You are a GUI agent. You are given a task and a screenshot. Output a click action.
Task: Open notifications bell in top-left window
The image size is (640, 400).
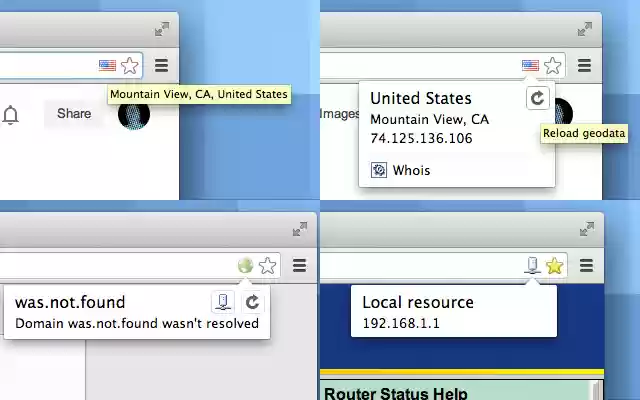[x=11, y=114]
